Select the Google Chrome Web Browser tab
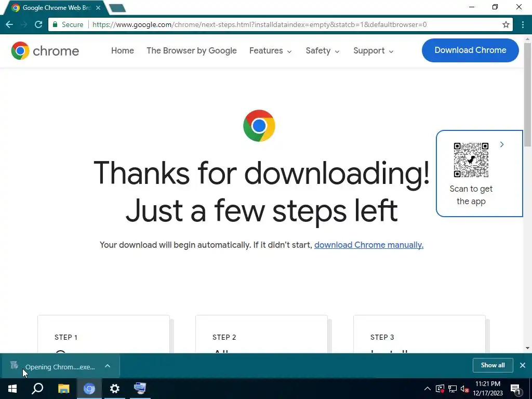 [56, 7]
